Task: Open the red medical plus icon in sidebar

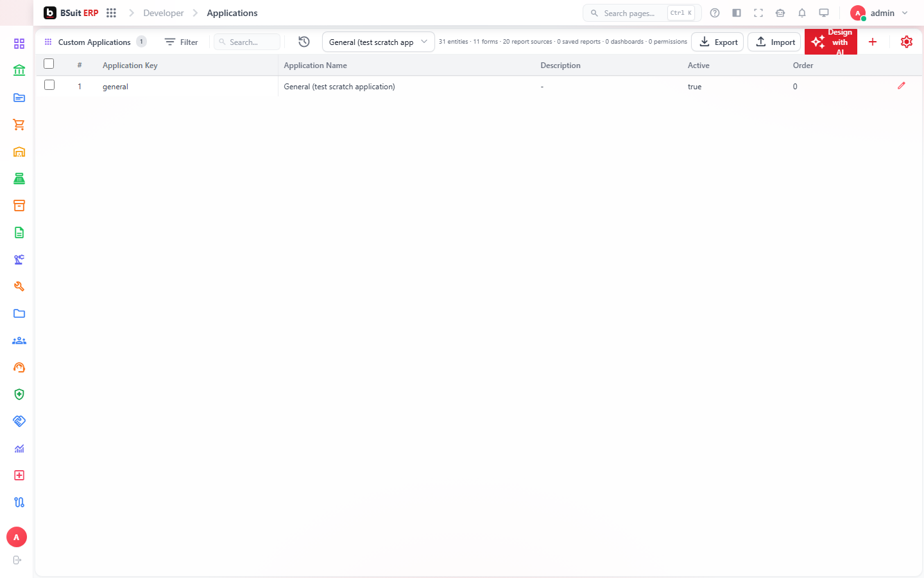Action: [x=19, y=475]
